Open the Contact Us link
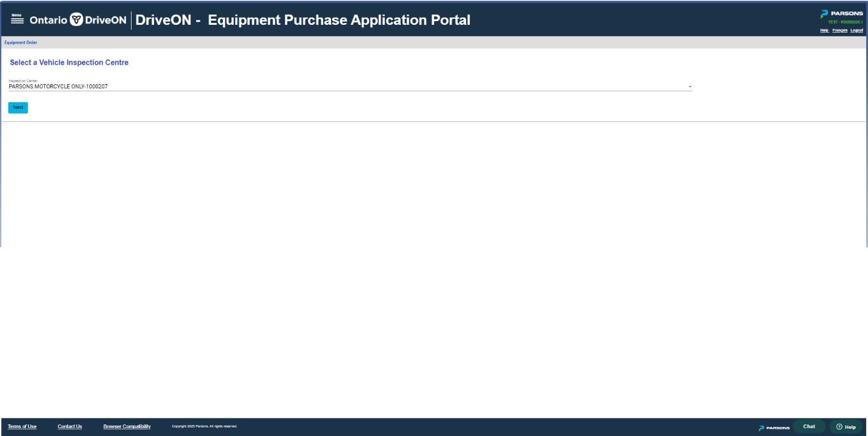Screen dimensions: 868x436 coord(70,426)
